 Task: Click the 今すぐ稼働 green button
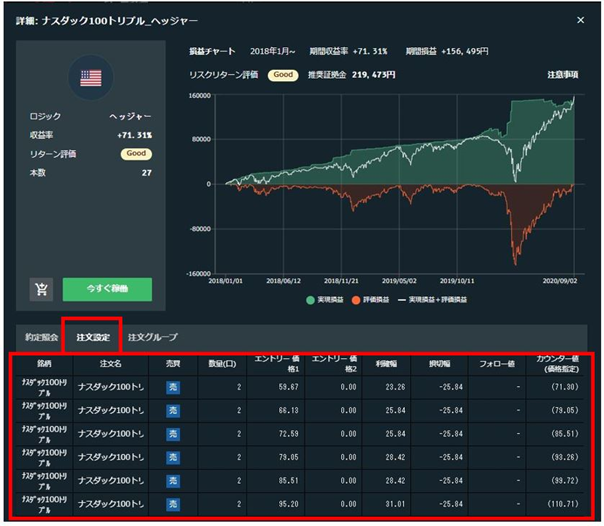coord(107,289)
